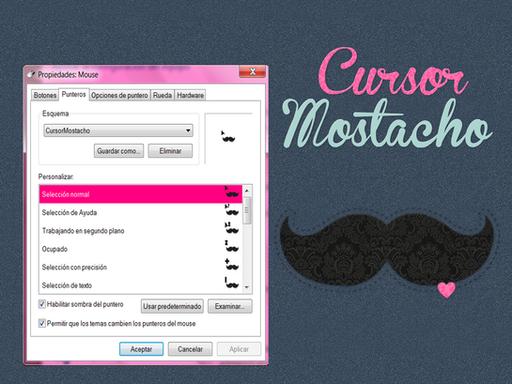Open the CursorMostacho scheme dropdown

pos(118,131)
